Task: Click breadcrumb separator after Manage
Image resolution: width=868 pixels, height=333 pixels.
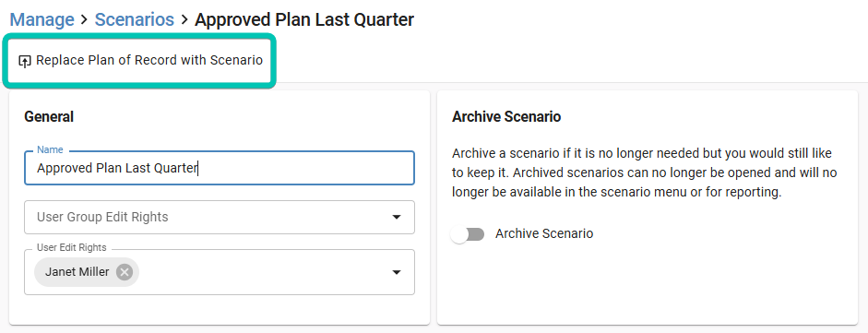Action: (84, 20)
